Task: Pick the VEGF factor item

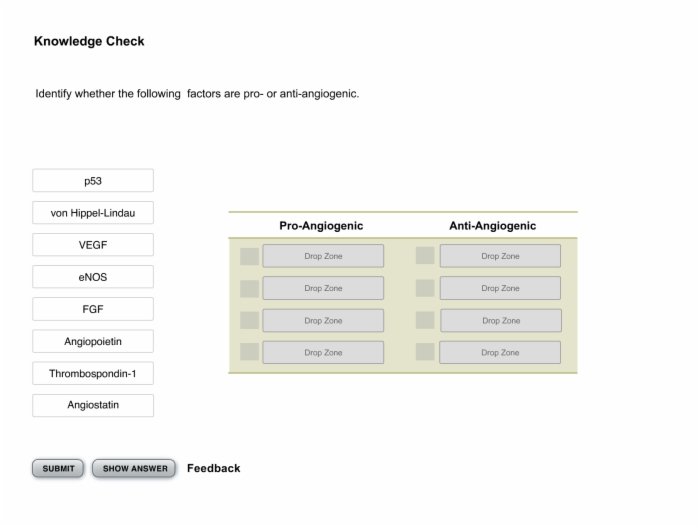Action: 93,245
